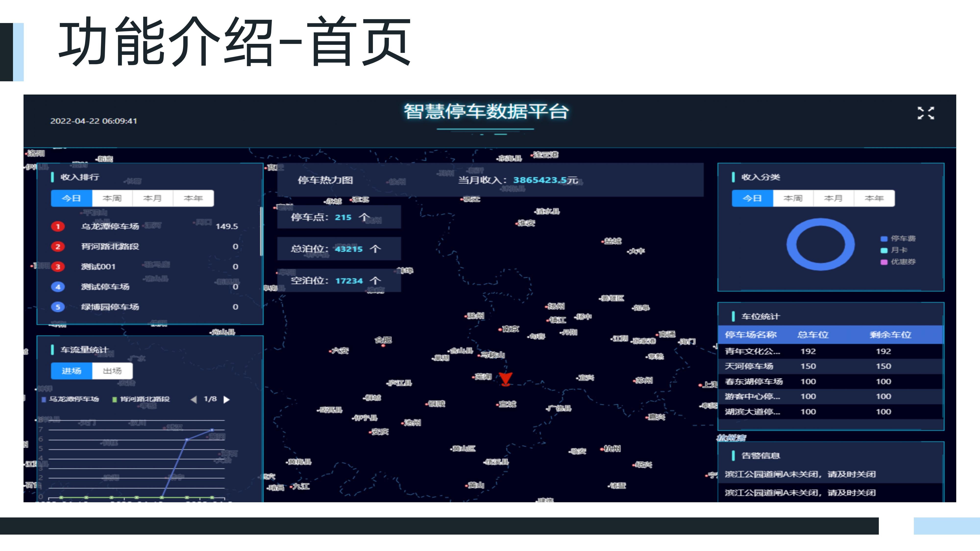The width and height of the screenshot is (980, 551).
Task: Click the up arrow beside 停车点 215
Action: click(x=364, y=217)
